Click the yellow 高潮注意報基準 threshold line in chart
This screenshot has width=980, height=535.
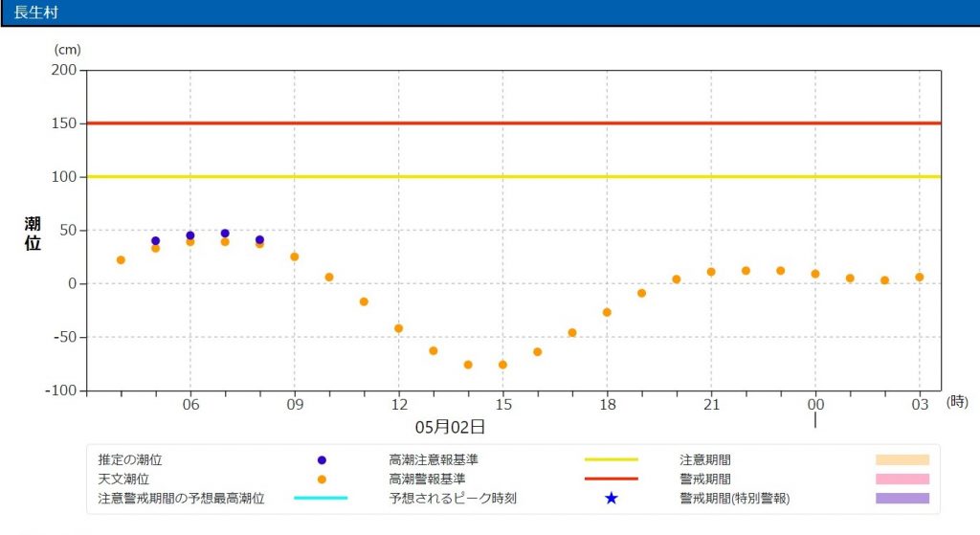tap(514, 177)
